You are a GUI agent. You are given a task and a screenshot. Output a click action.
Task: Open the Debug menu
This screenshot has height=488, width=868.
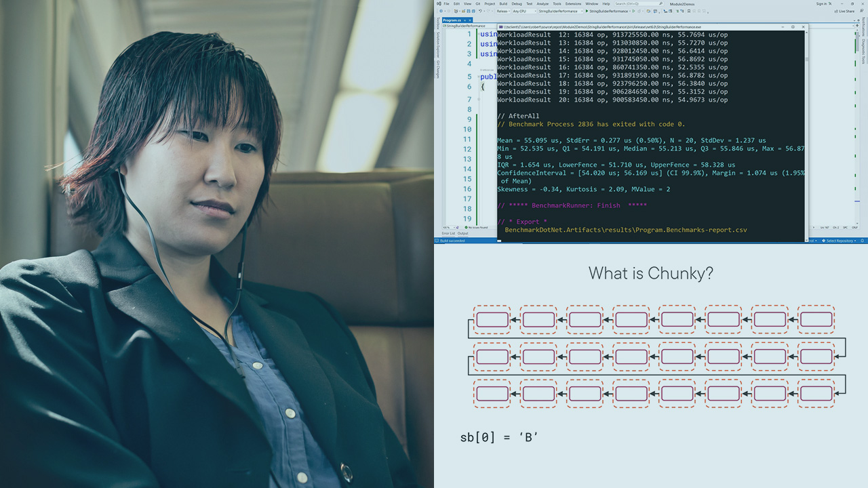(517, 3)
